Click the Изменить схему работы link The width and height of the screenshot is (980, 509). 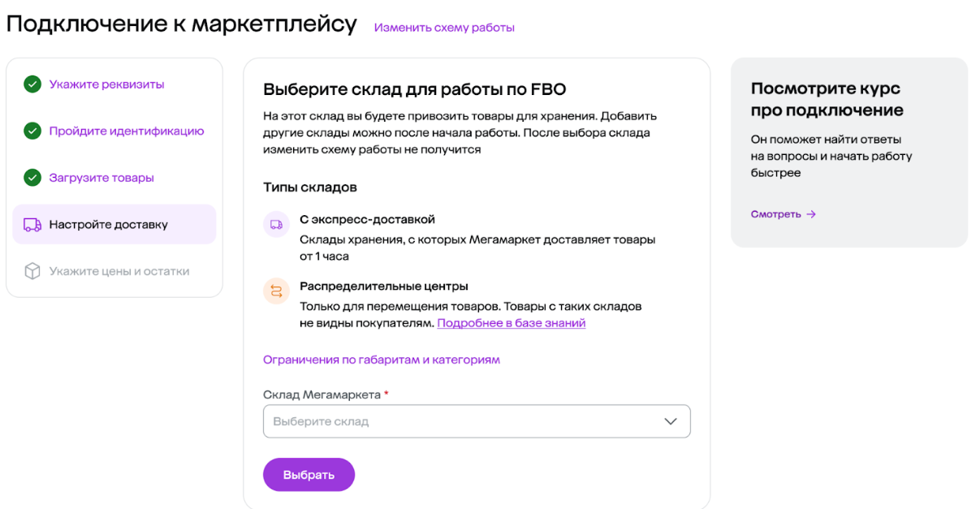(x=444, y=28)
